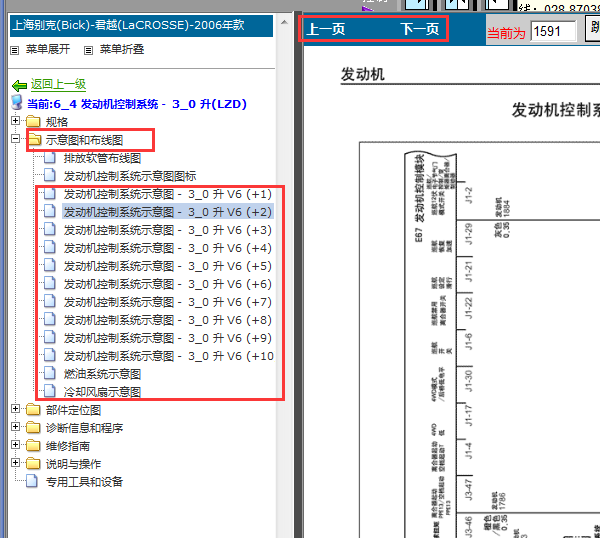Click the V6 (+5) schematic document icon
The image size is (600, 538).
pyautogui.click(x=50, y=265)
